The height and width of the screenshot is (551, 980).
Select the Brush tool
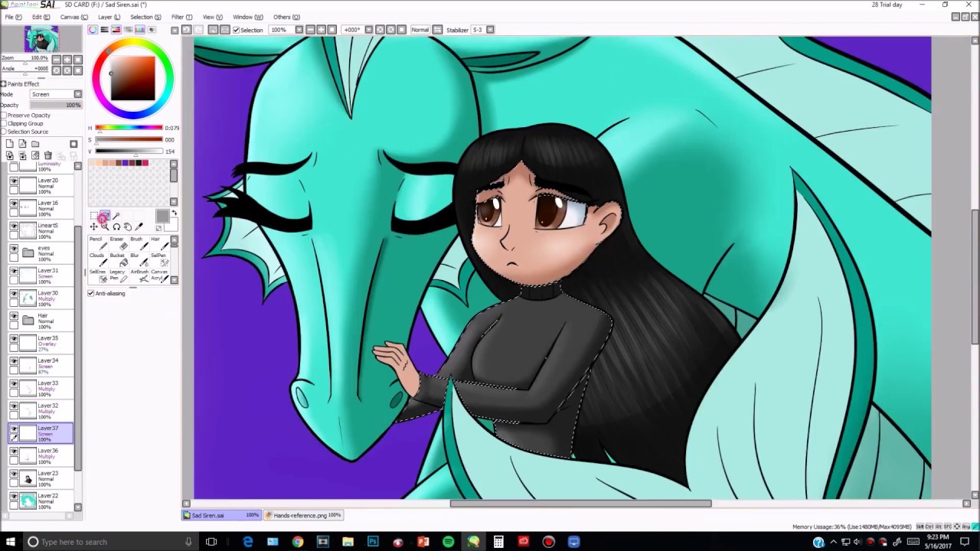(x=138, y=244)
